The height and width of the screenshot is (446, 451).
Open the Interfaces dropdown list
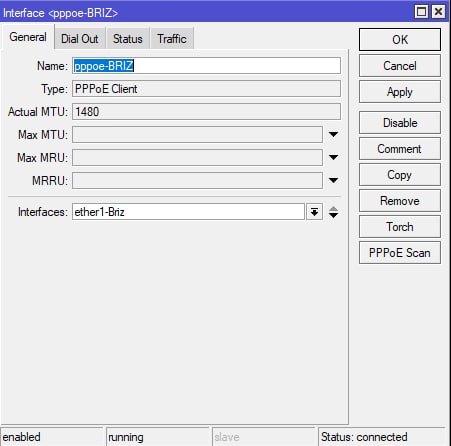pos(314,212)
